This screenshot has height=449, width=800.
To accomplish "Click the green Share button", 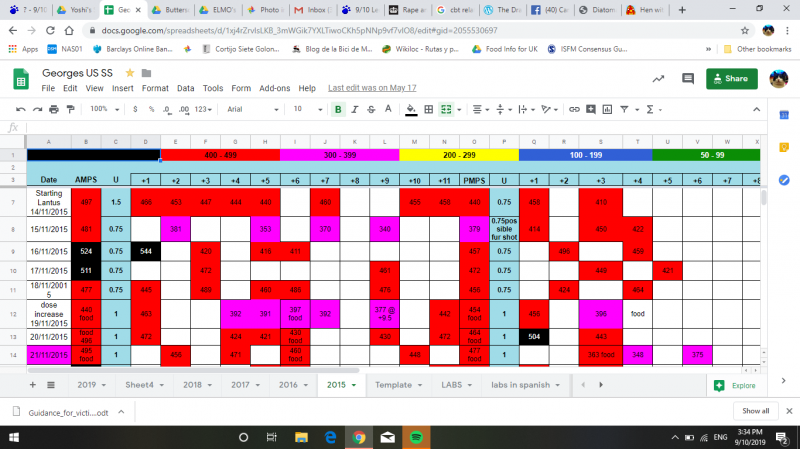I will (731, 78).
